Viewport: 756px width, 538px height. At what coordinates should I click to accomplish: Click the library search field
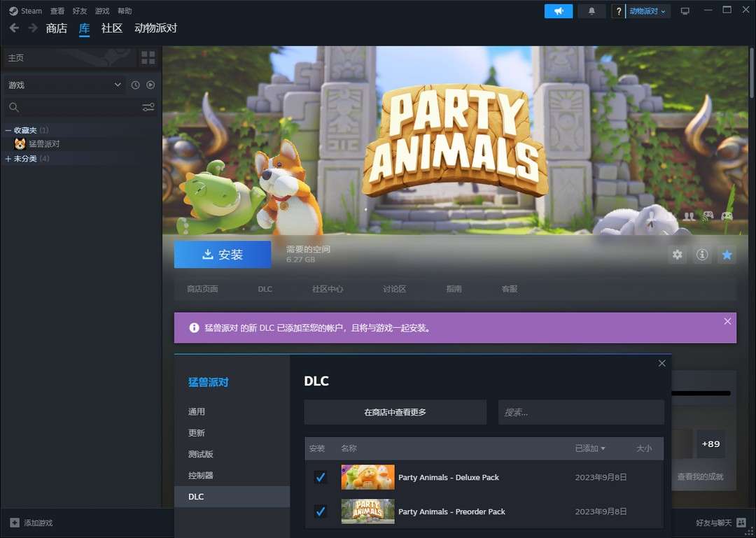point(80,107)
